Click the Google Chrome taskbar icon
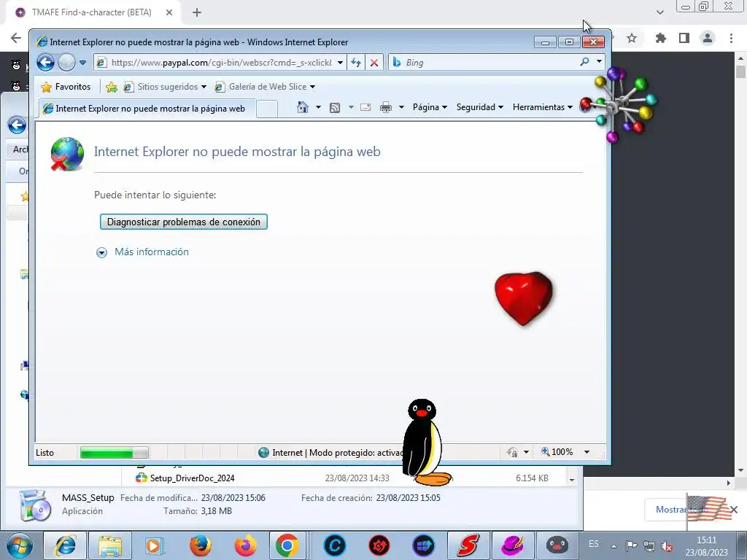The width and height of the screenshot is (747, 560). (287, 545)
